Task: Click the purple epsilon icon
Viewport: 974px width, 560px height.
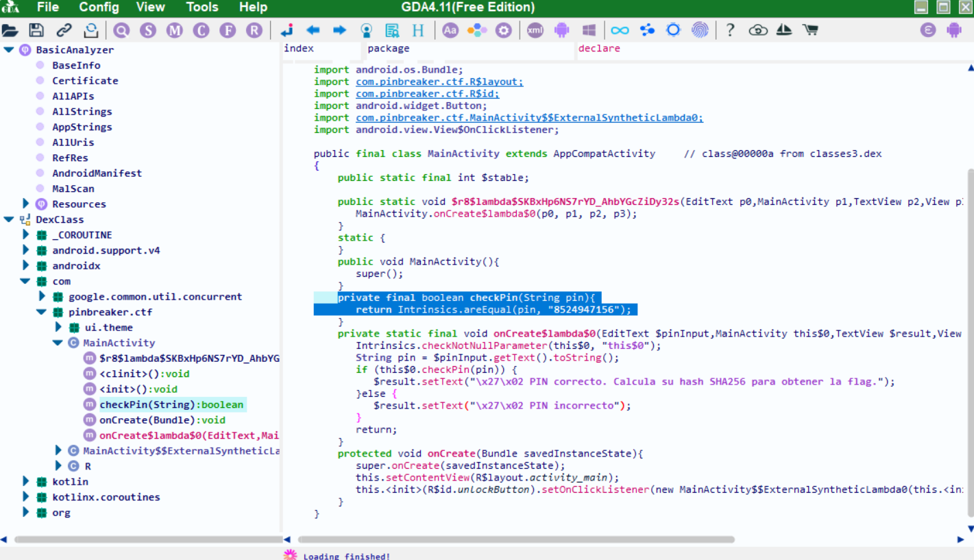Action: point(928,30)
